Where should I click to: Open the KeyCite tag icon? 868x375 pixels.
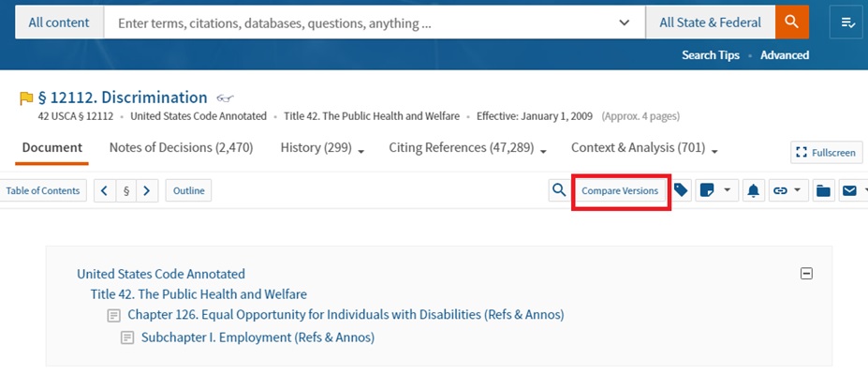pos(682,190)
